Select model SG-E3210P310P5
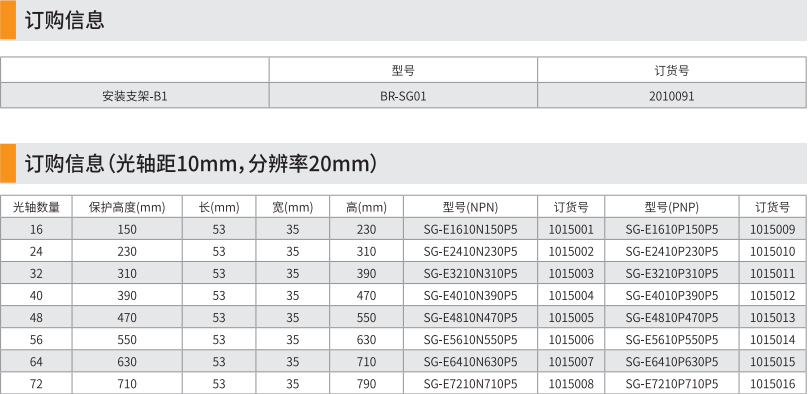The width and height of the screenshot is (808, 394). [671, 273]
